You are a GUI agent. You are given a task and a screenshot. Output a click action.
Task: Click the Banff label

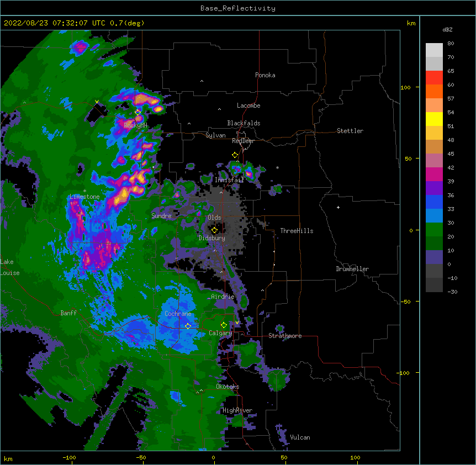tap(68, 313)
